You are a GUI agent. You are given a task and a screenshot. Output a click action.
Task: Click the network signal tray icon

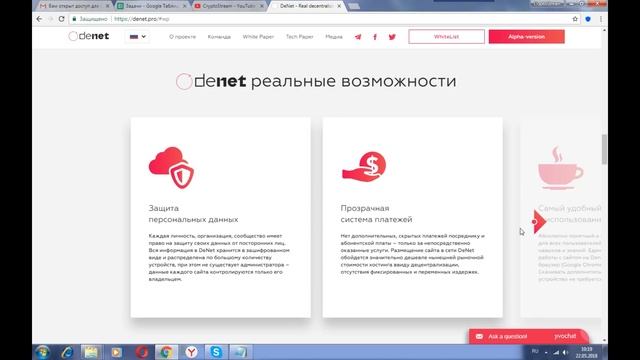(556, 352)
